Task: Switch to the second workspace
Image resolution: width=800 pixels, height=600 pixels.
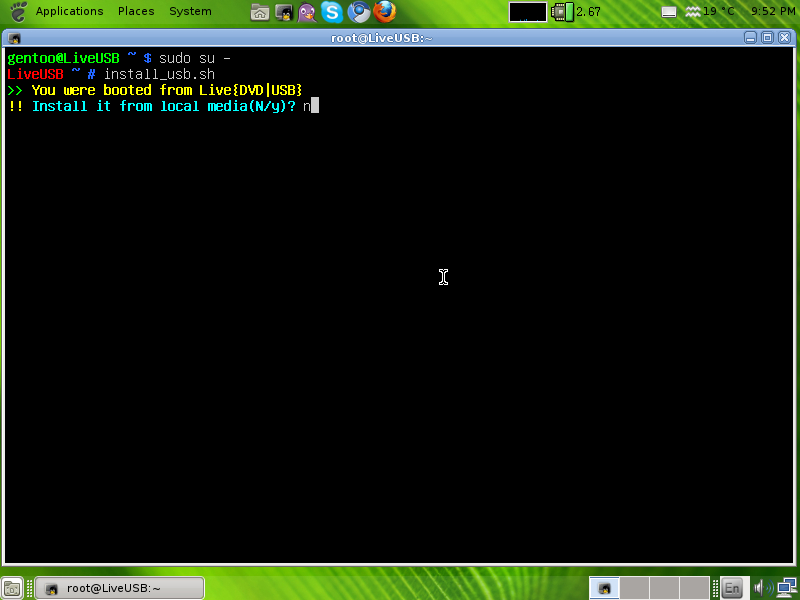Action: [635, 588]
